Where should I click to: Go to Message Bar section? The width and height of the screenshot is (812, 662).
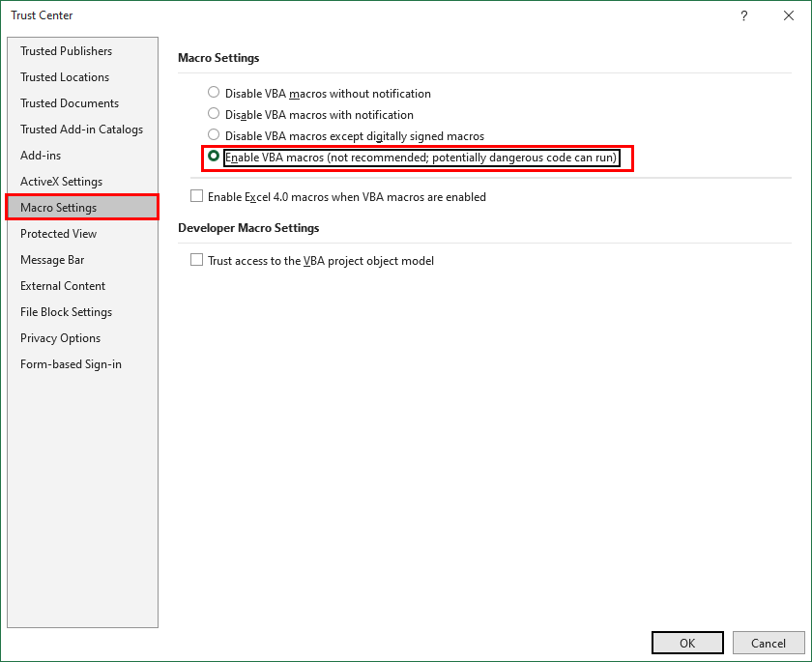[82, 260]
